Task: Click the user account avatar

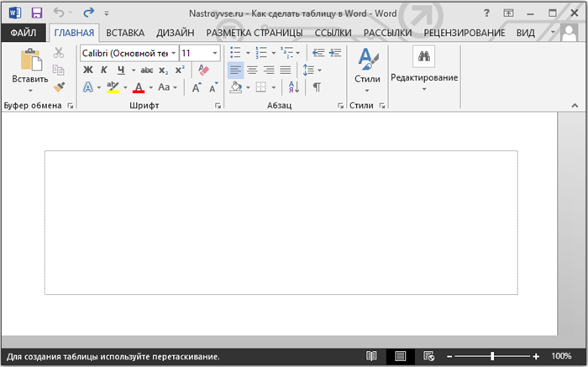Action: [x=570, y=33]
